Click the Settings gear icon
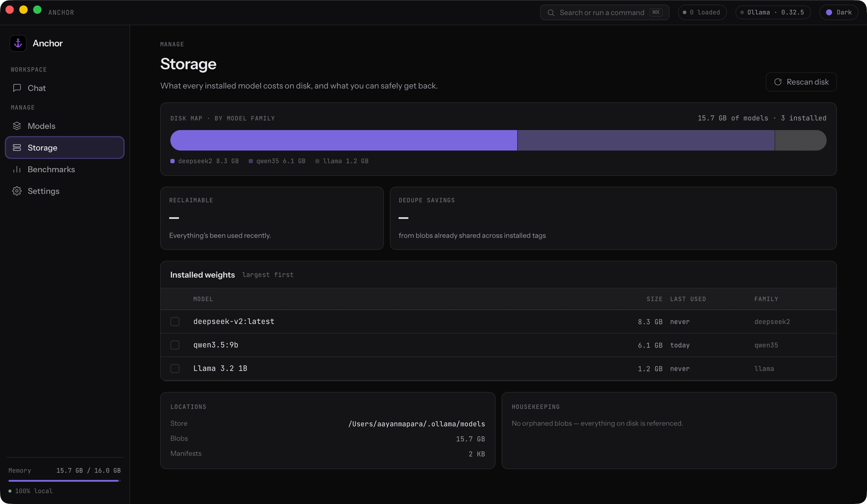The width and height of the screenshot is (867, 504). pos(17,191)
